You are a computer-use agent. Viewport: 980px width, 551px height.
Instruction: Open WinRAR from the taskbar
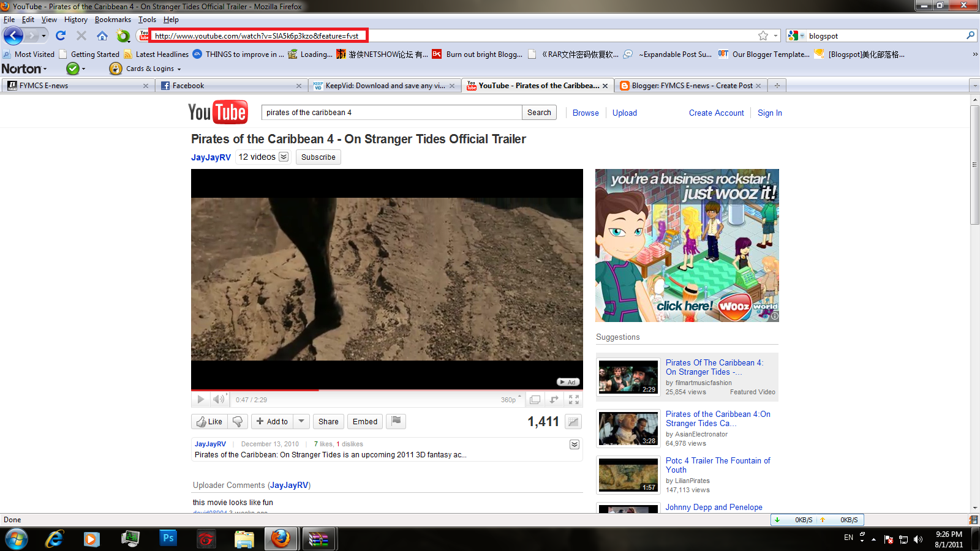pos(319,539)
